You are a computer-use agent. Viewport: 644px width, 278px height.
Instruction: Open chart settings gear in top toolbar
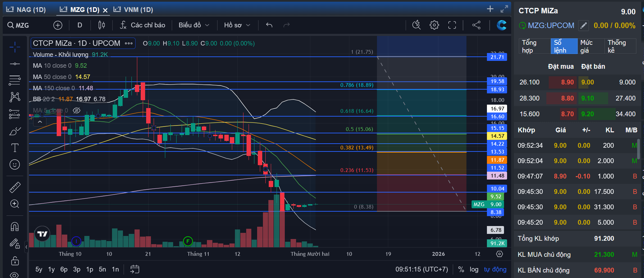(x=434, y=25)
